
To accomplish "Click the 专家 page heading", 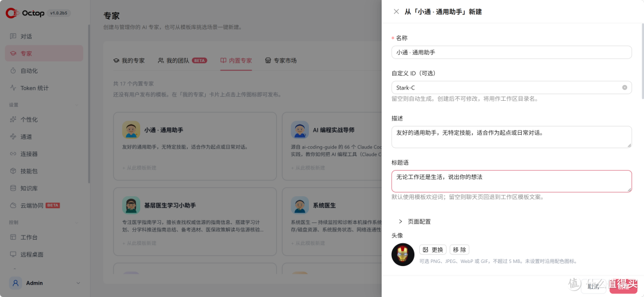I will 112,16.
